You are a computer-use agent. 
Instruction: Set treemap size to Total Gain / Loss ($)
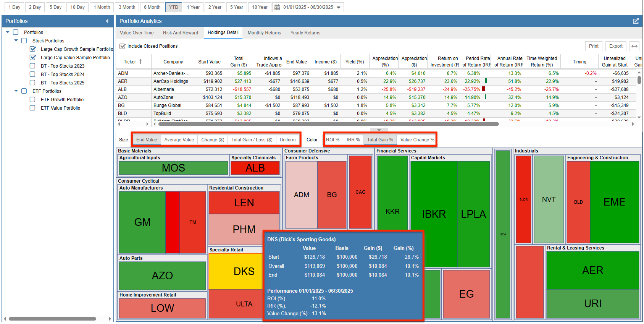252,140
